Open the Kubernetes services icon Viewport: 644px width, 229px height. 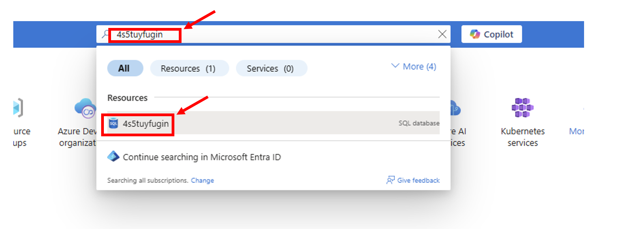pyautogui.click(x=522, y=108)
